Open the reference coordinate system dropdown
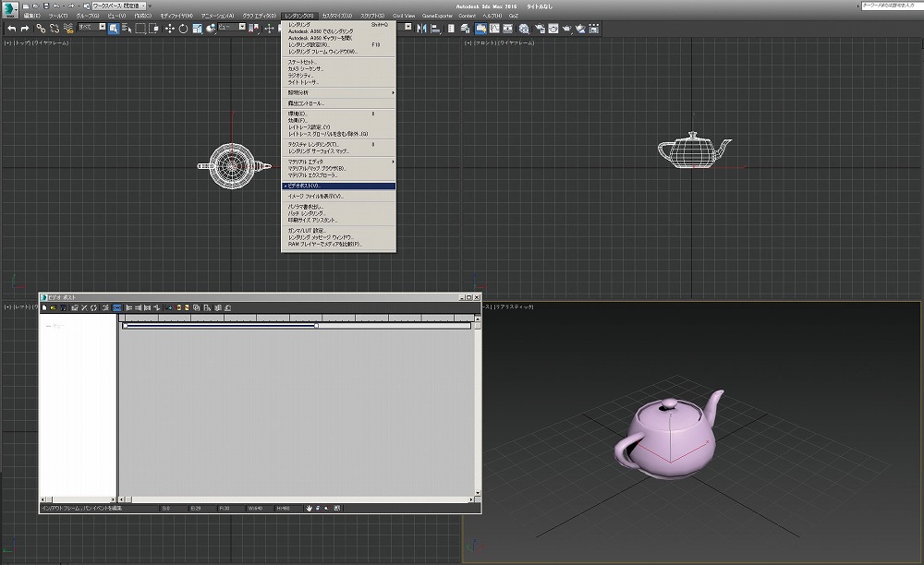 (x=232, y=27)
